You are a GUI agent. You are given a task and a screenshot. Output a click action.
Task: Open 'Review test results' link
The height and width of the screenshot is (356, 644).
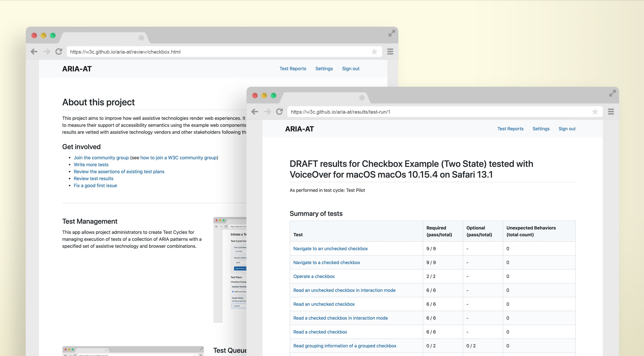93,179
